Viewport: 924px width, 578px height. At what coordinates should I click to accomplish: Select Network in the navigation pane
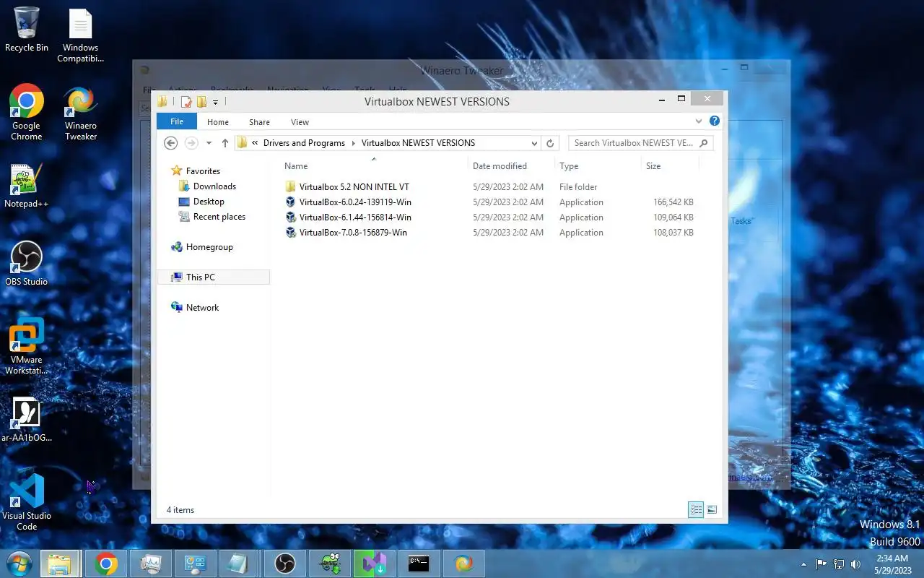[x=202, y=308]
